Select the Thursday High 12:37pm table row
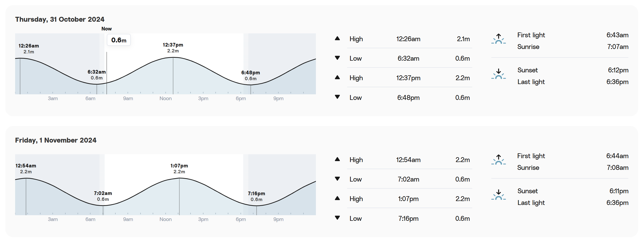 click(410, 78)
